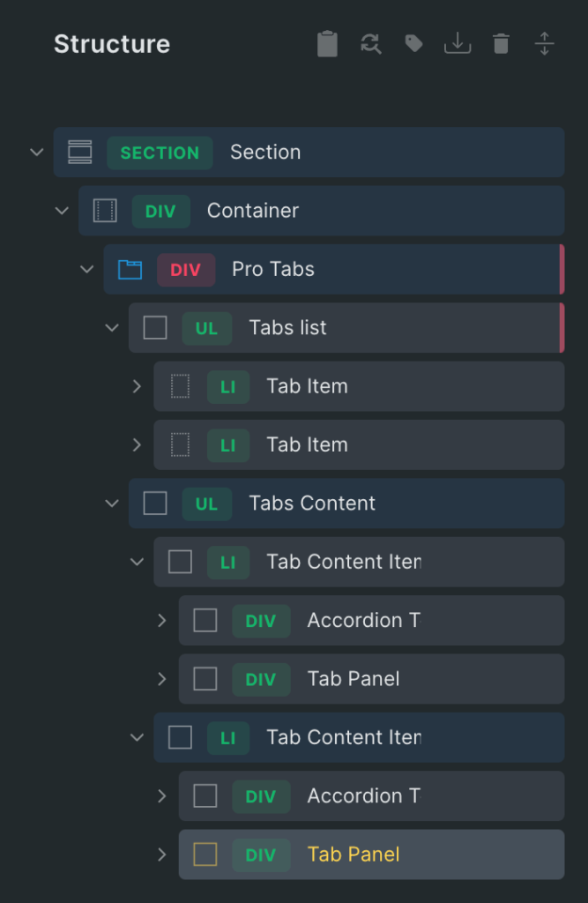This screenshot has height=903, width=588.
Task: Select the refresh structure icon
Action: click(370, 44)
